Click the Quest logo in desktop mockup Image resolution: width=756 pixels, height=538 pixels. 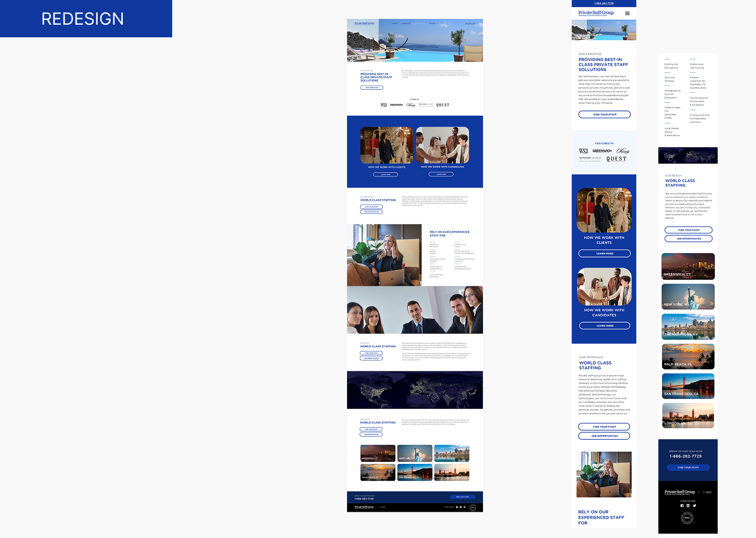click(x=443, y=105)
